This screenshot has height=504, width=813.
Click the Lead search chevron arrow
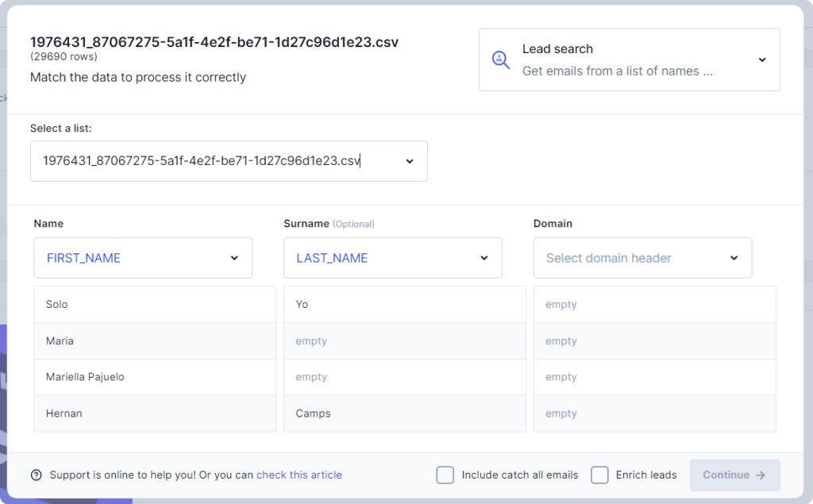click(762, 60)
